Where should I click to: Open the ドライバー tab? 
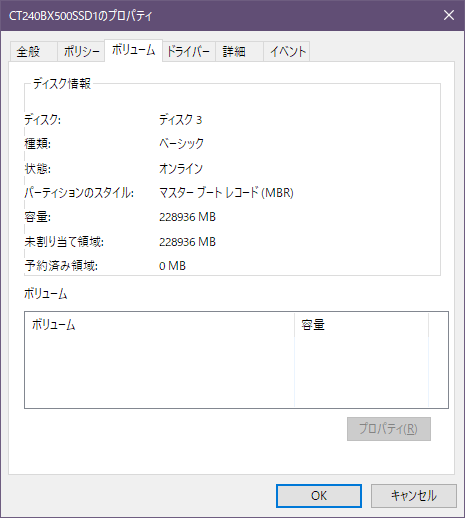pyautogui.click(x=188, y=52)
